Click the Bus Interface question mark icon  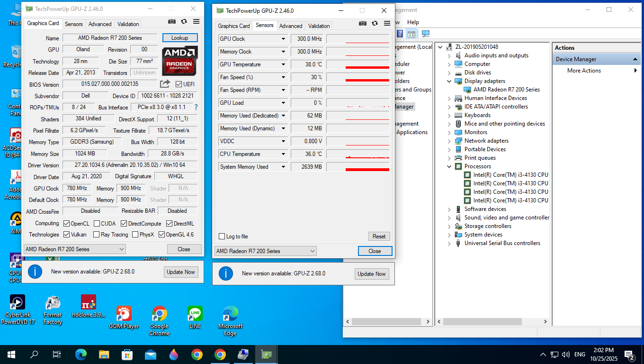[196, 107]
